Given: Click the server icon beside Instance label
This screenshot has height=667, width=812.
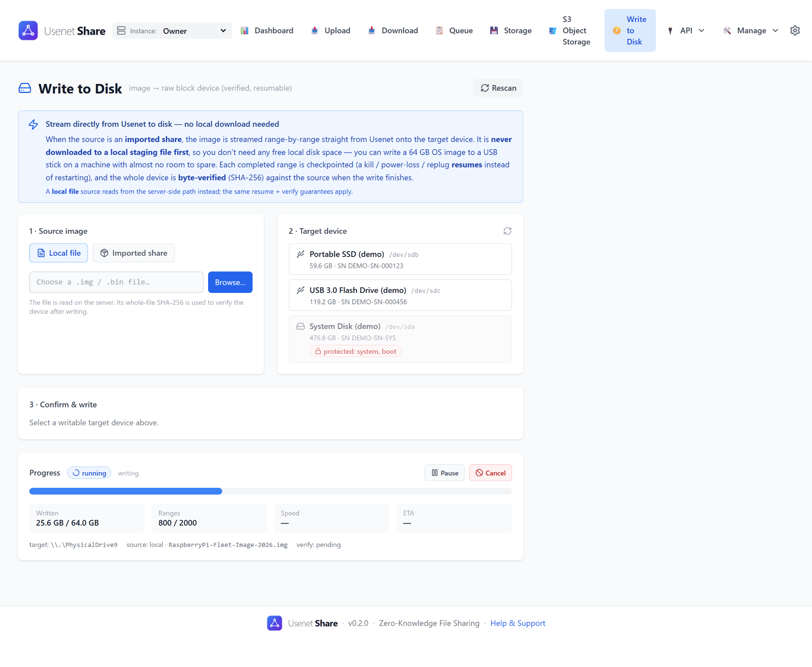Looking at the screenshot, I should pyautogui.click(x=121, y=30).
